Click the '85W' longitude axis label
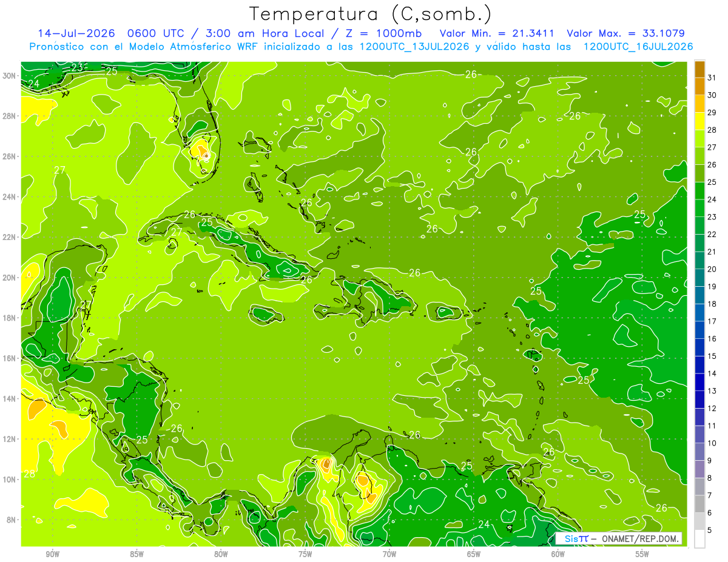This screenshot has width=728, height=562. pyautogui.click(x=137, y=554)
